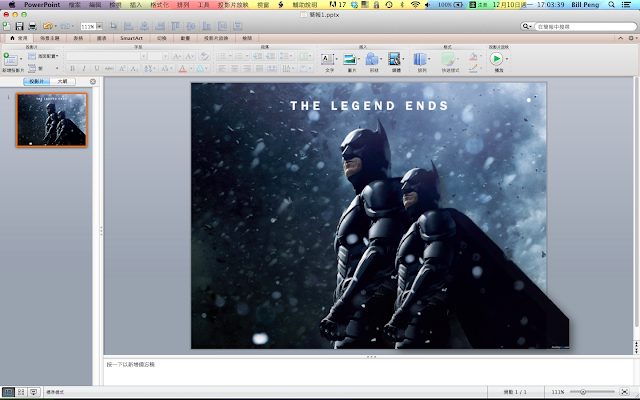
Task: Close the slide thumbnail pane
Action: (x=93, y=82)
